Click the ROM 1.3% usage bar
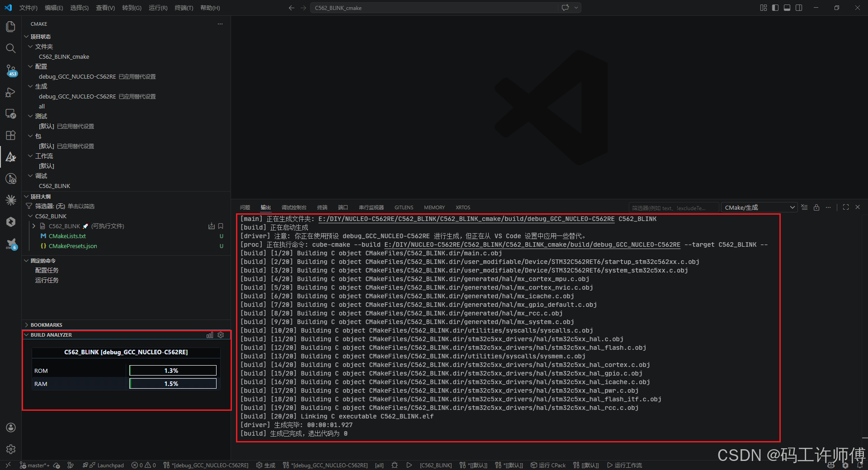Screen dimensions: 868x470 click(173, 371)
